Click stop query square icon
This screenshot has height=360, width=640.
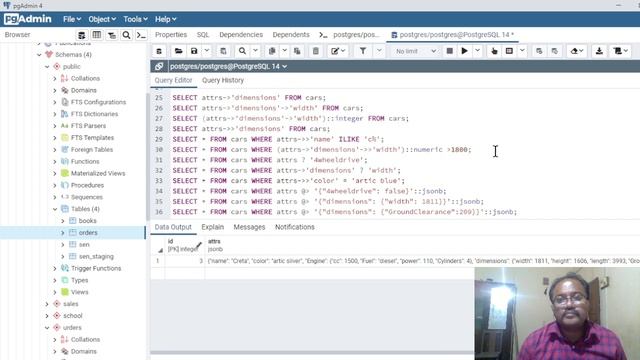click(x=449, y=51)
